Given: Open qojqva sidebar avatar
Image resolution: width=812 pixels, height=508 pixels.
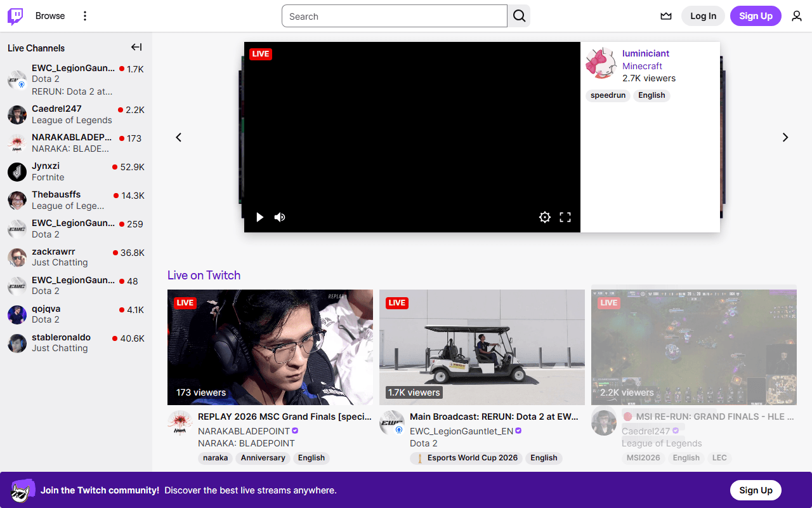Looking at the screenshot, I should click(17, 314).
